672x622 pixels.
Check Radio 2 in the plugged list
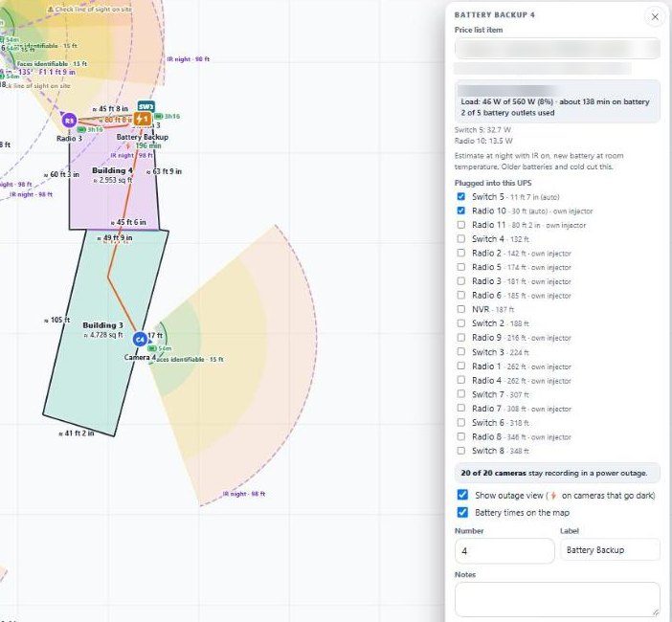pos(460,253)
